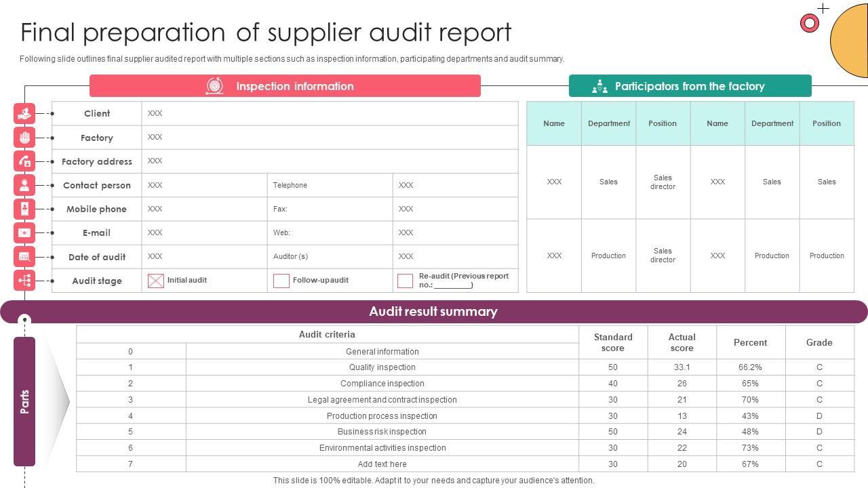Screen dimensions: 868x488
Task: Select the Participators from the factory header
Action: pyautogui.click(x=689, y=86)
